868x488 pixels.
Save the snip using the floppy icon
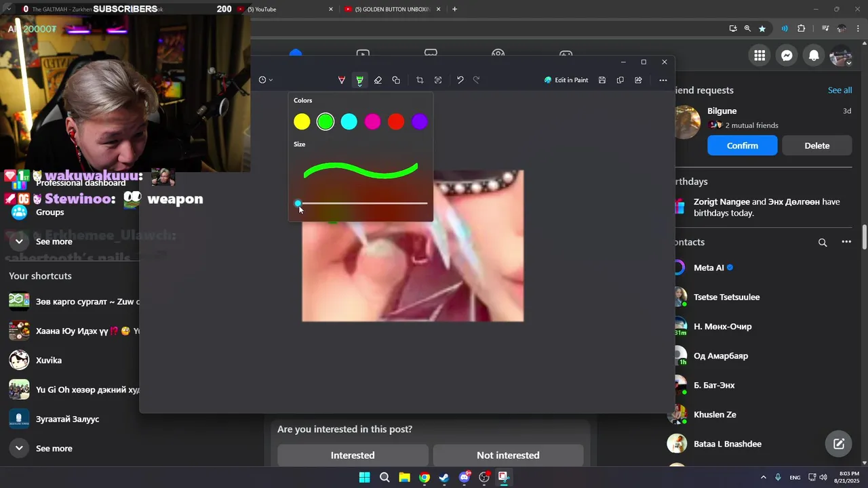[602, 80]
